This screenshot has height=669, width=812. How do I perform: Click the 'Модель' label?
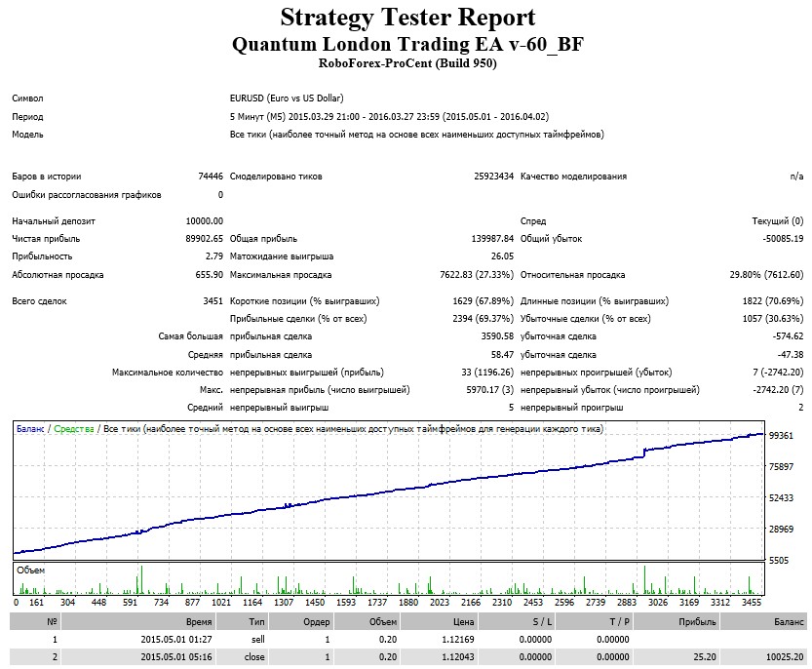coord(27,135)
